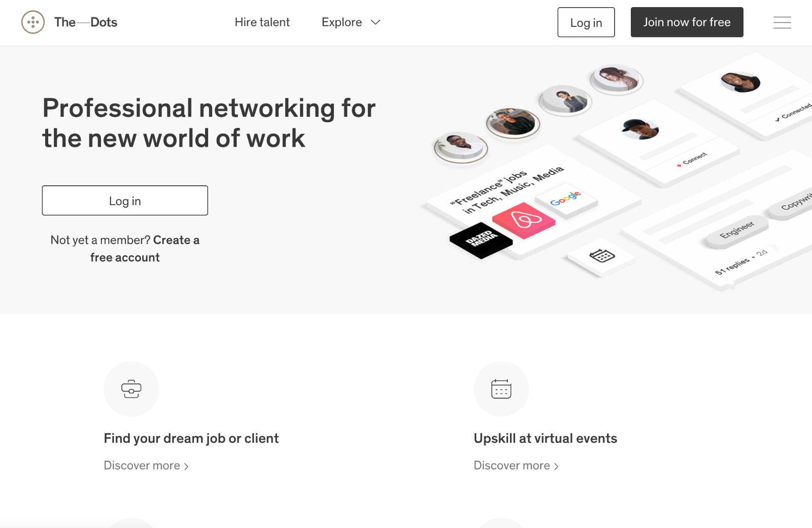Screen dimensions: 812x528
Task: Click the large Log in hero button
Action: tap(125, 201)
